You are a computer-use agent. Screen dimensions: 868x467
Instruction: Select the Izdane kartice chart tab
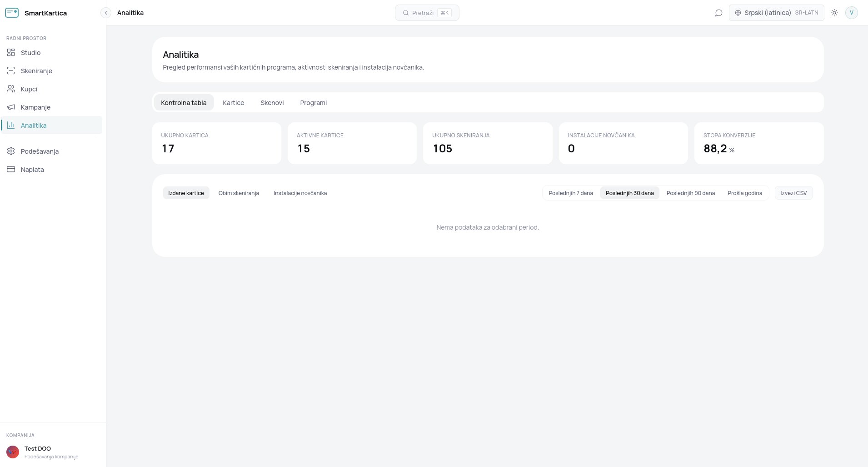tap(186, 193)
